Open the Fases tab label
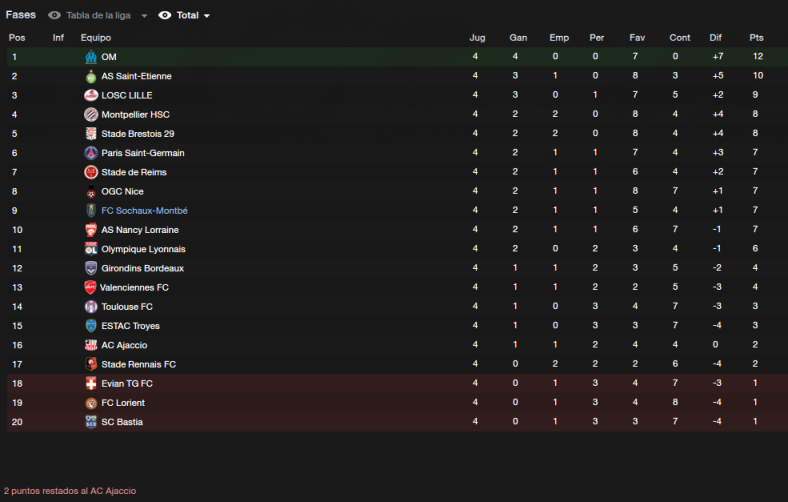The width and height of the screenshot is (788, 502). pyautogui.click(x=21, y=15)
